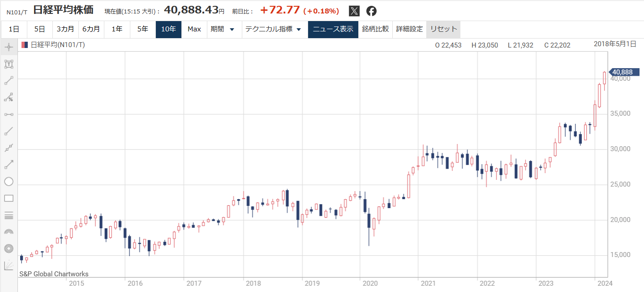Switch chart range to 5年
The height and width of the screenshot is (292, 644).
(x=142, y=29)
